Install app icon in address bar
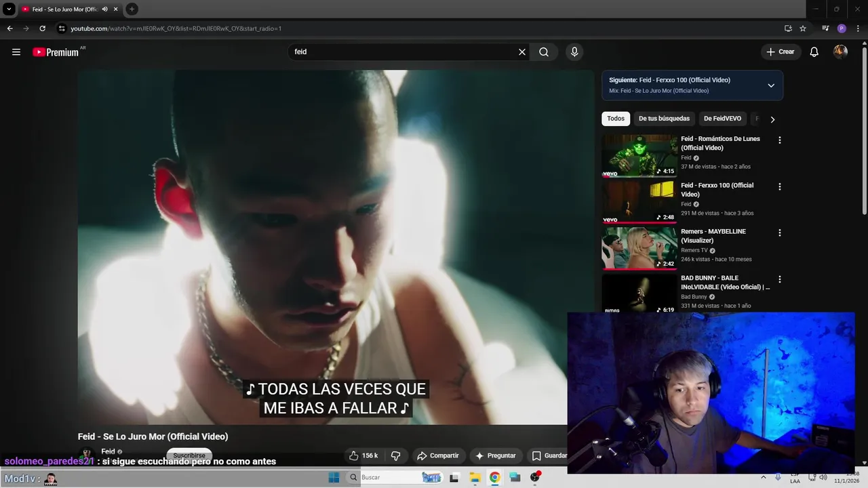Image resolution: width=868 pixels, height=488 pixels. 788,28
